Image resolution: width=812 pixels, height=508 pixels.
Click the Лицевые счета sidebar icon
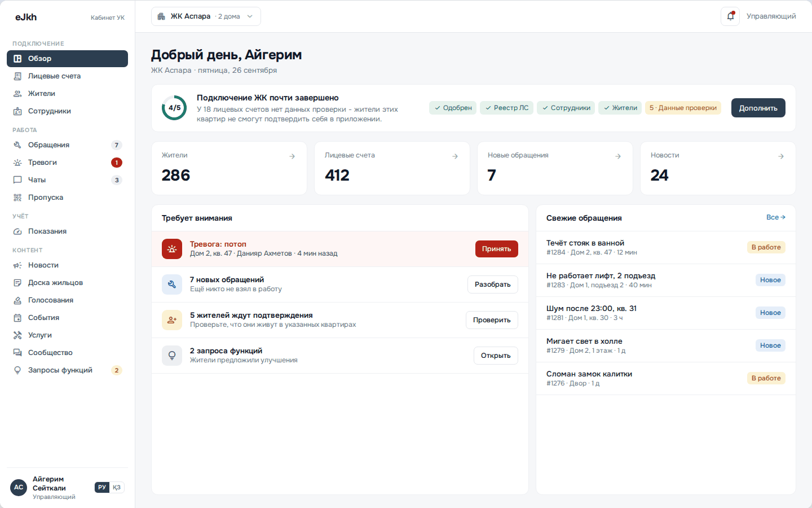tap(17, 76)
